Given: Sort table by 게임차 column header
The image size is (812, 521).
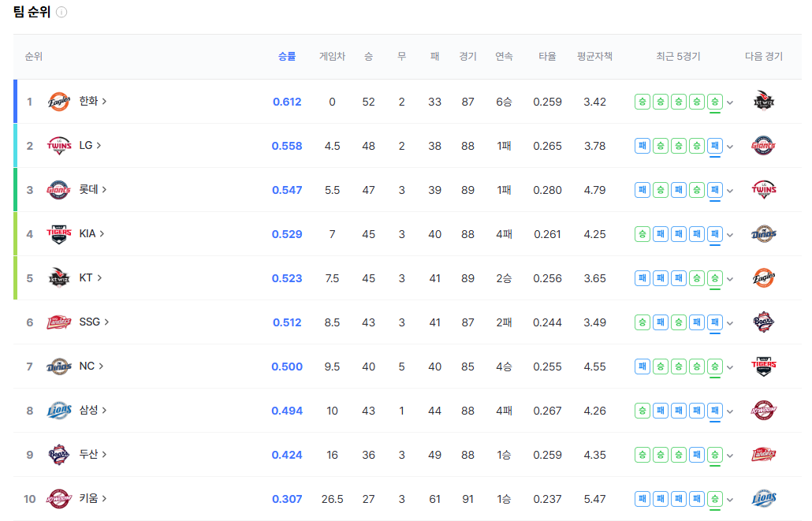Looking at the screenshot, I should point(332,57).
